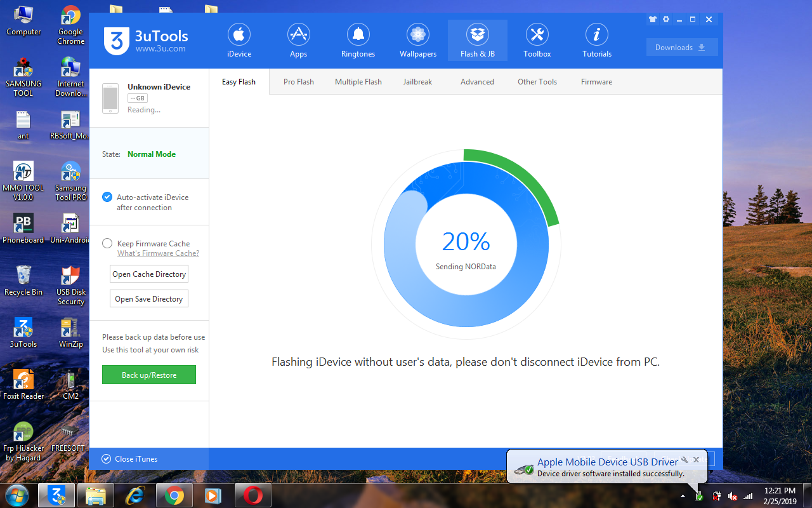The image size is (812, 508).
Task: Open the Windows Start menu
Action: click(16, 495)
